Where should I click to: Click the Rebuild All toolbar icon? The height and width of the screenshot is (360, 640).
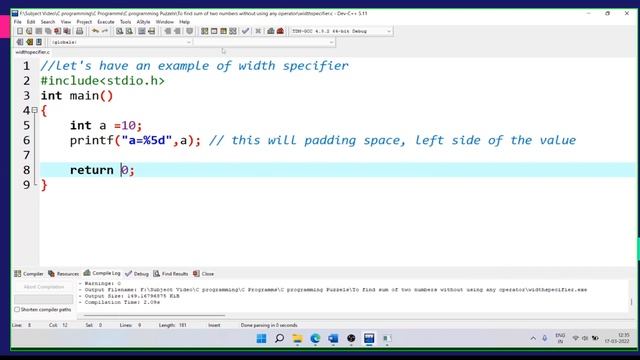(x=233, y=31)
